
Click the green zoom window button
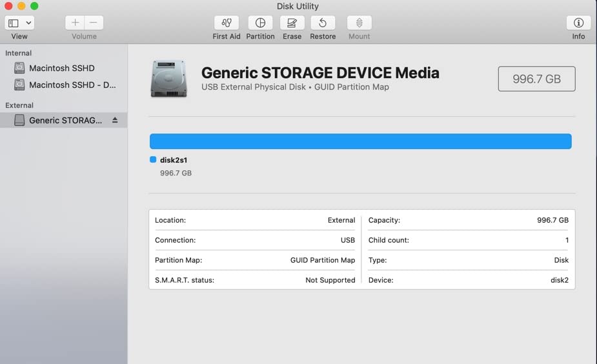point(34,6)
